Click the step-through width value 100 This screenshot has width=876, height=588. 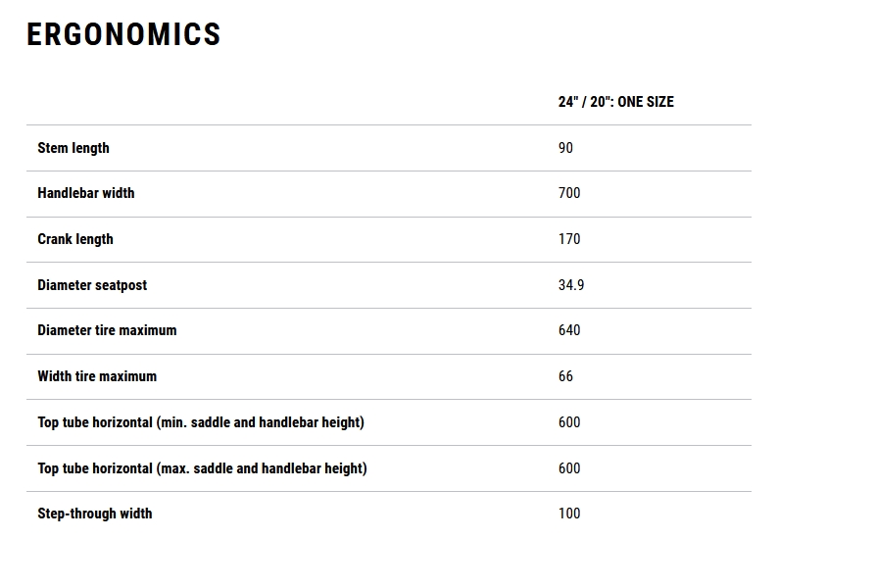pyautogui.click(x=569, y=514)
